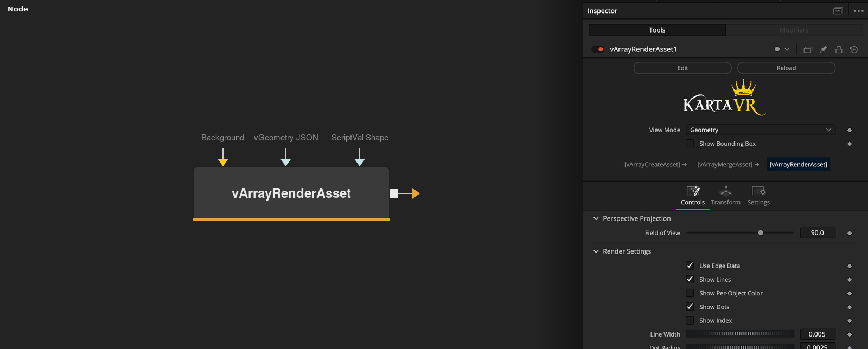
Task: Click the Show Index keyframe diamond
Action: pyautogui.click(x=850, y=321)
